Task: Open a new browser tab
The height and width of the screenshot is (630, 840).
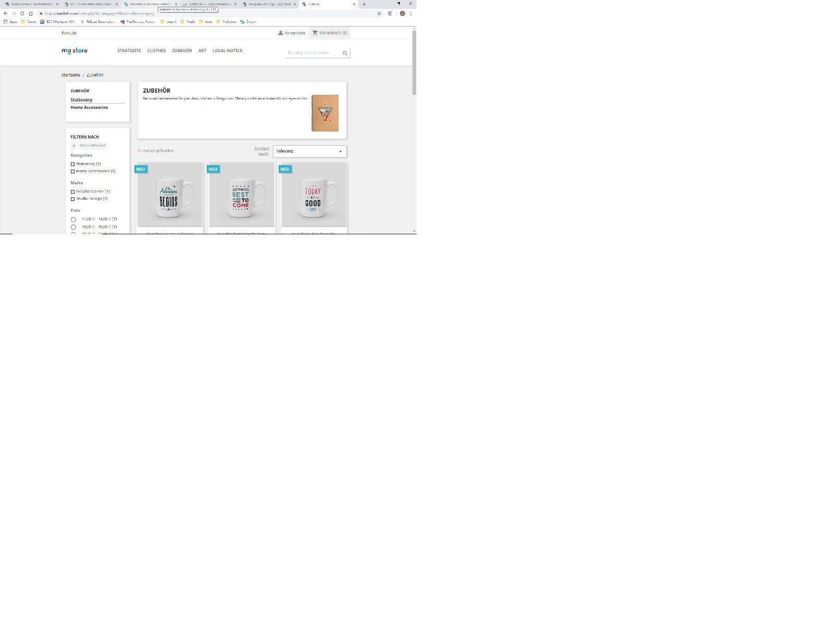Action: (364, 4)
